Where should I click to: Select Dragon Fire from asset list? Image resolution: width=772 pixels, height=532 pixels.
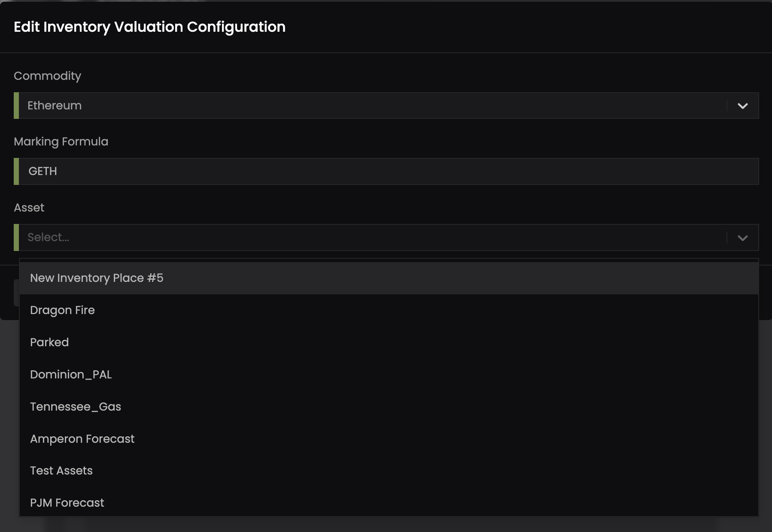pos(62,310)
